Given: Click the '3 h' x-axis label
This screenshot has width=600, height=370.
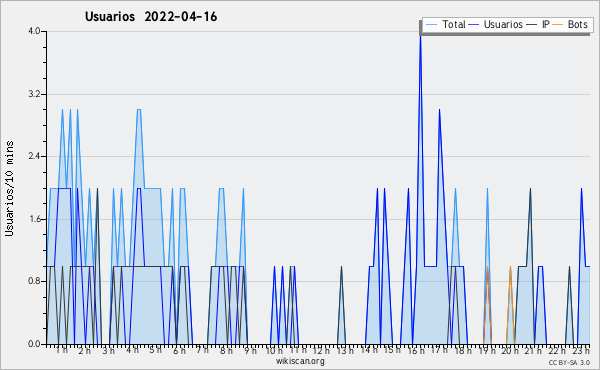Looking at the screenshot, I should click(108, 350).
